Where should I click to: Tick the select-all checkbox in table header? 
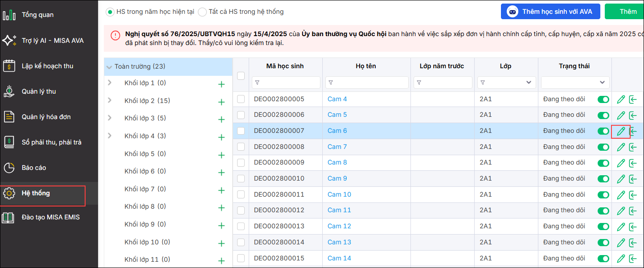click(x=241, y=76)
